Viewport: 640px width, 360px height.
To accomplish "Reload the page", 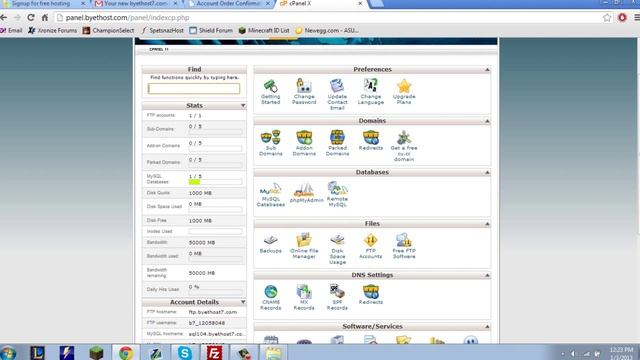I will pyautogui.click(x=31, y=18).
